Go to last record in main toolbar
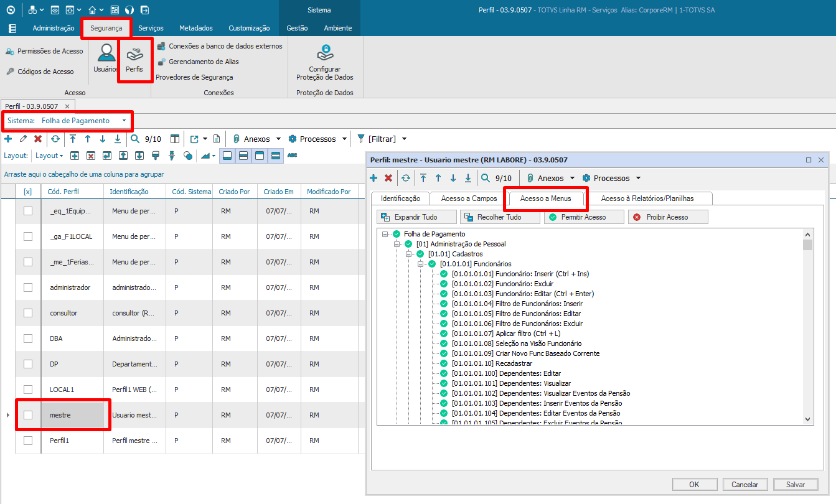Screen dimensions: 836x504 pyautogui.click(x=118, y=139)
